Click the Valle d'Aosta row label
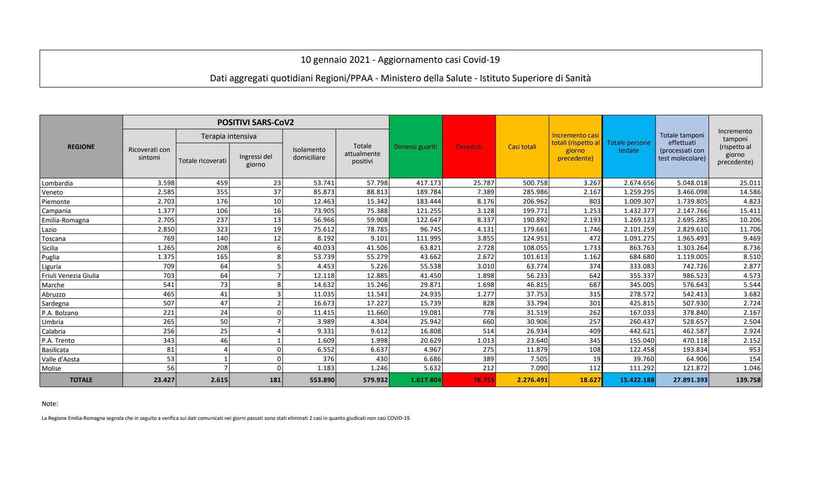The width and height of the screenshot is (821, 504). coord(60,359)
